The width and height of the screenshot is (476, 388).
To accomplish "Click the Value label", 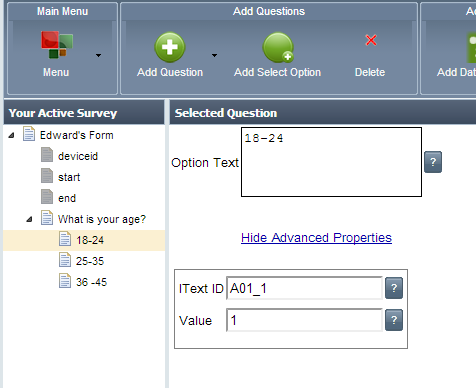I will [196, 321].
